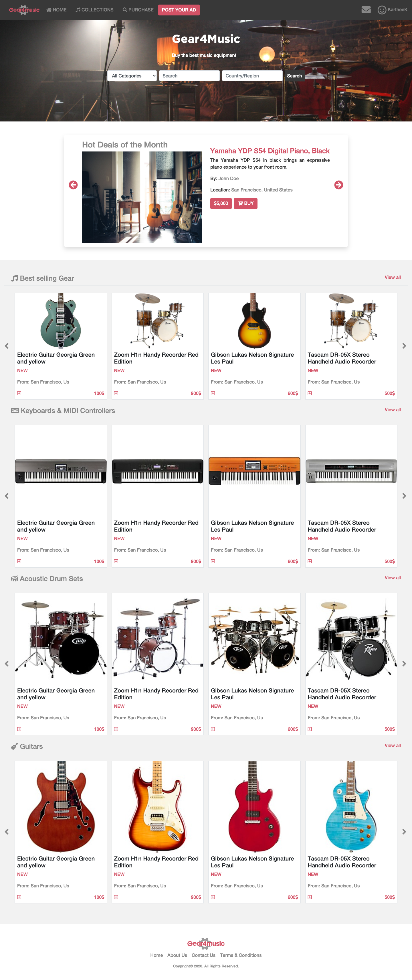Image resolution: width=412 pixels, height=980 pixels.
Task: Advance hot deals with right circle arrow
Action: [338, 185]
